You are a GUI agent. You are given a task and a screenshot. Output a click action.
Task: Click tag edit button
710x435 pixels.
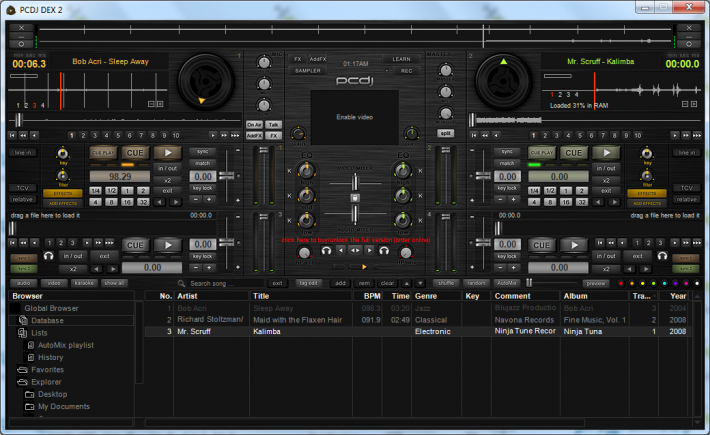click(308, 283)
